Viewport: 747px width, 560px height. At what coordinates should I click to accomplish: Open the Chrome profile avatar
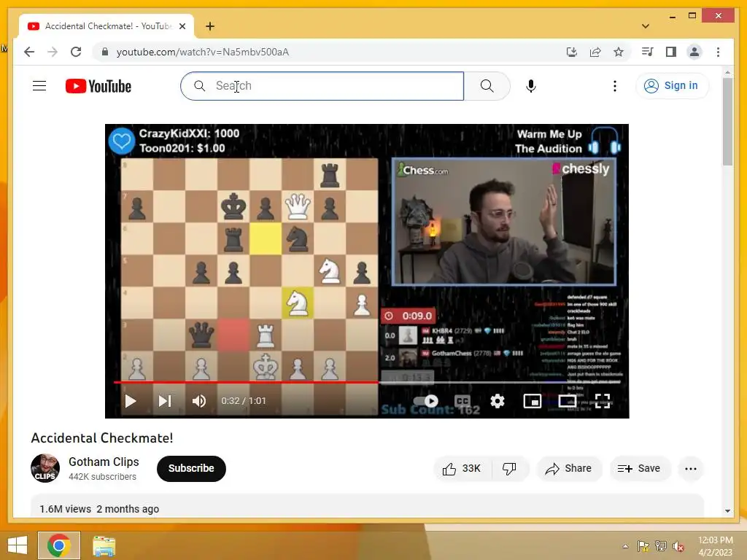coord(694,52)
